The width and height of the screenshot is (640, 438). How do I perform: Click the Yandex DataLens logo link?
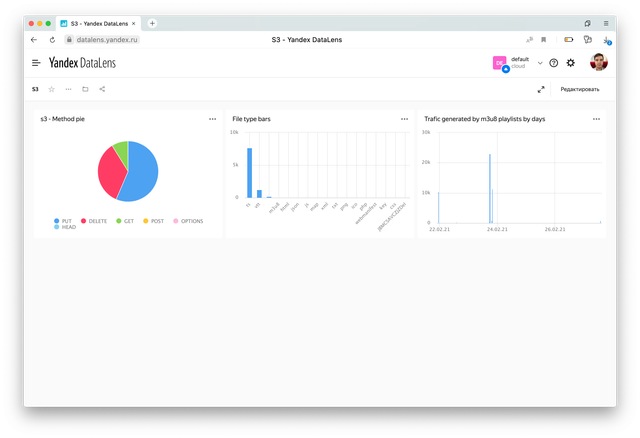(x=83, y=62)
